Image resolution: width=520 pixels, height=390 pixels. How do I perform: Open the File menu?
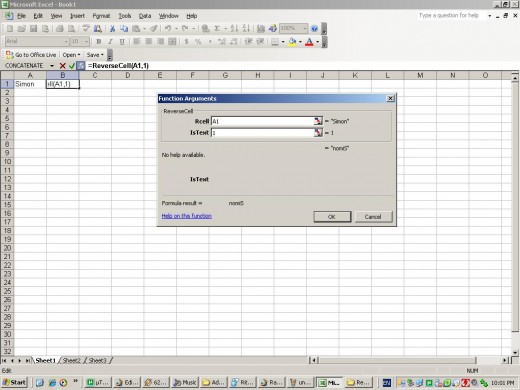point(21,16)
